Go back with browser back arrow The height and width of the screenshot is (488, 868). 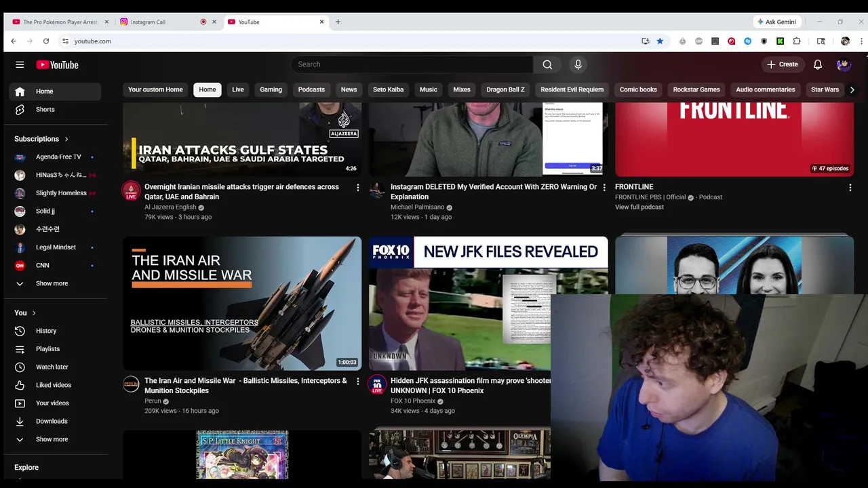coord(14,41)
